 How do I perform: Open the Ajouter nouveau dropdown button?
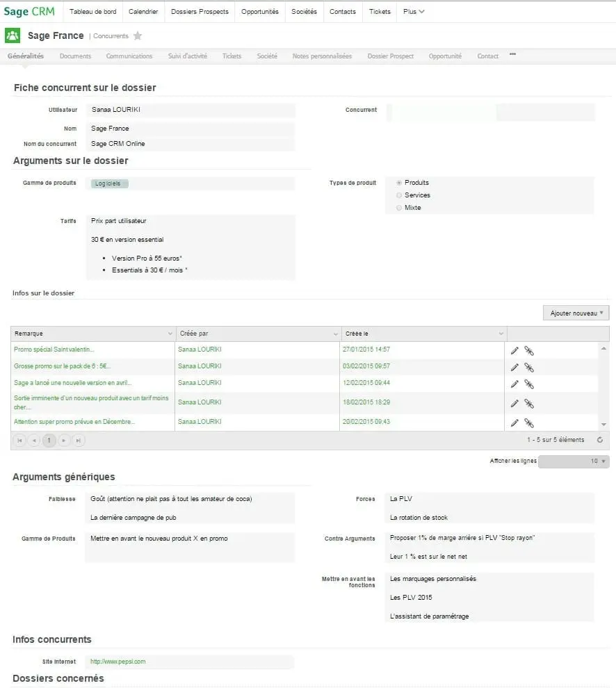(576, 313)
